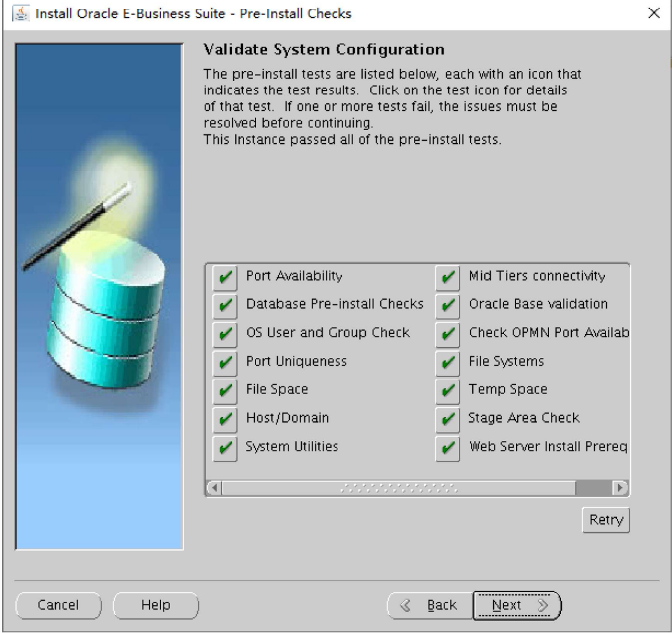Click the 'Stage Area Check' label
This screenshot has height=633, width=672.
click(524, 418)
